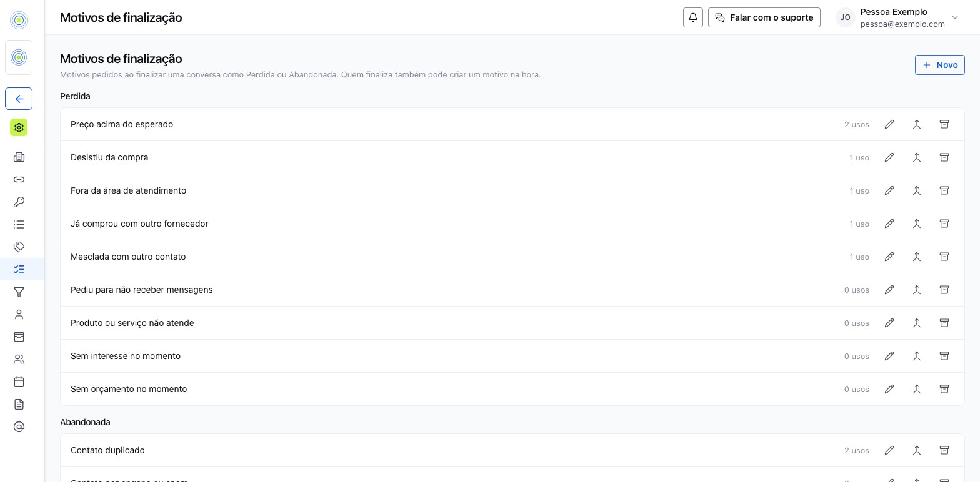Merge the 'Preço acima do esperado' reason
Image resolution: width=980 pixels, height=482 pixels.
[x=917, y=124]
